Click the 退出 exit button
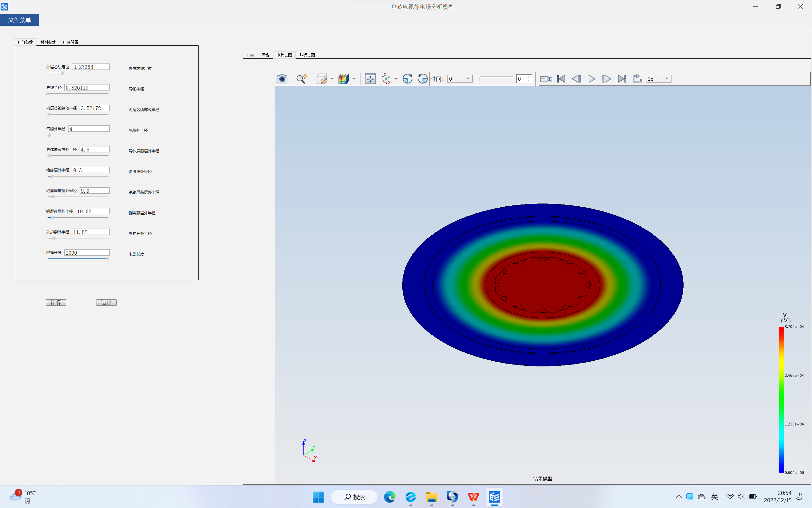812x508 pixels. pos(106,302)
